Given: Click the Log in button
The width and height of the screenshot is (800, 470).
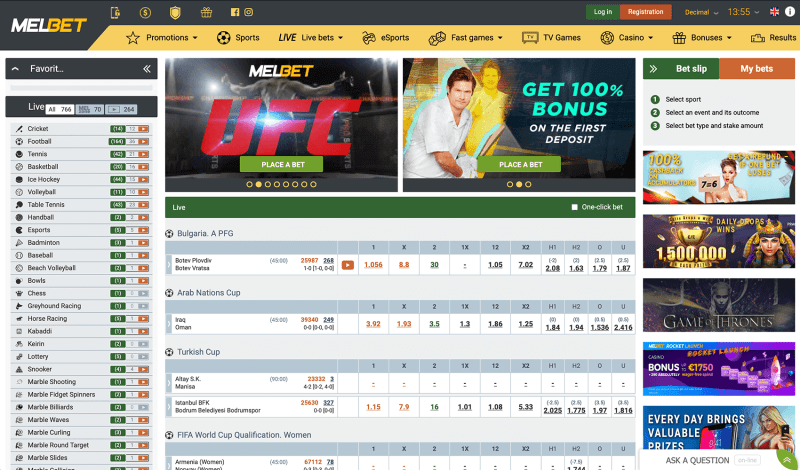Looking at the screenshot, I should 602,12.
